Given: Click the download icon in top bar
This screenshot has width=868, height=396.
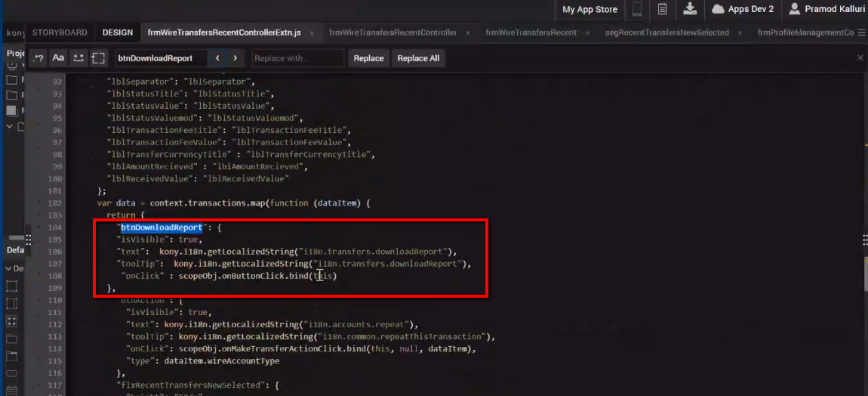Looking at the screenshot, I should point(689,9).
